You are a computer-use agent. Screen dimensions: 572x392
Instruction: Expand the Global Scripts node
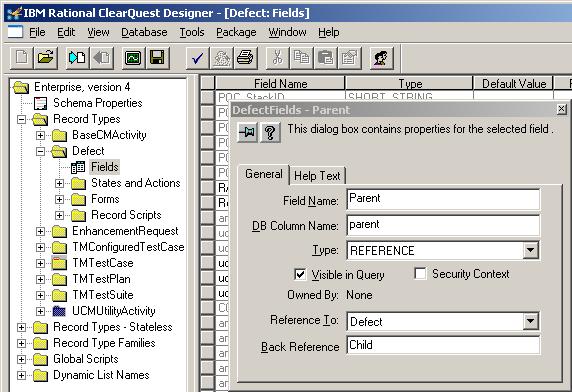22,360
